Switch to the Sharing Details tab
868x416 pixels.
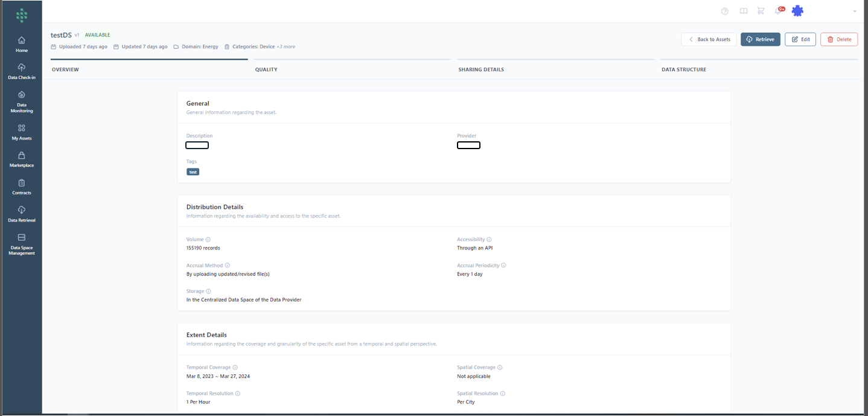481,69
